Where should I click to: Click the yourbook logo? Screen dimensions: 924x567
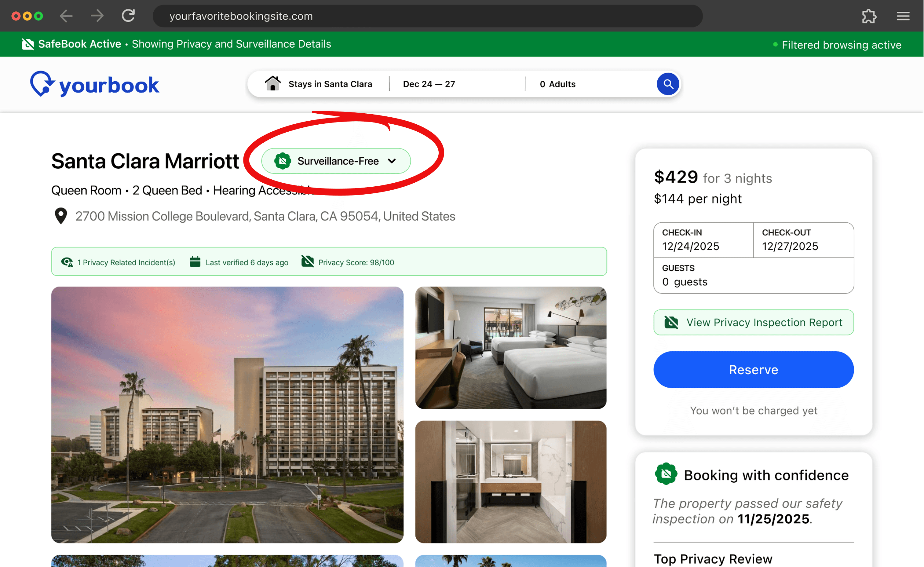click(x=94, y=84)
